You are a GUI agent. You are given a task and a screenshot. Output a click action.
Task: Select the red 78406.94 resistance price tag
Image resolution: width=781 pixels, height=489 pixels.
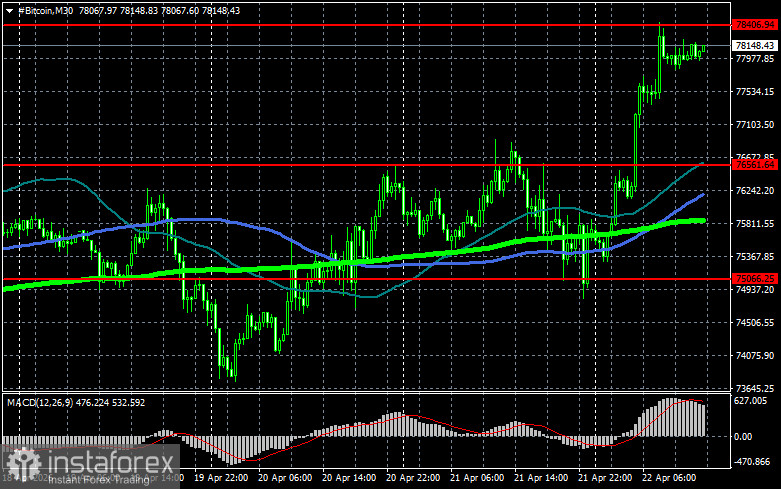click(755, 24)
